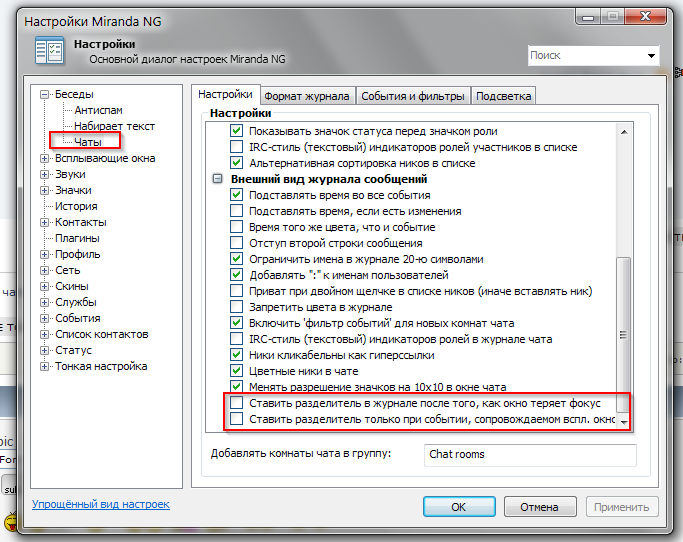
Task: Open the Подсветка tab
Action: click(x=504, y=96)
